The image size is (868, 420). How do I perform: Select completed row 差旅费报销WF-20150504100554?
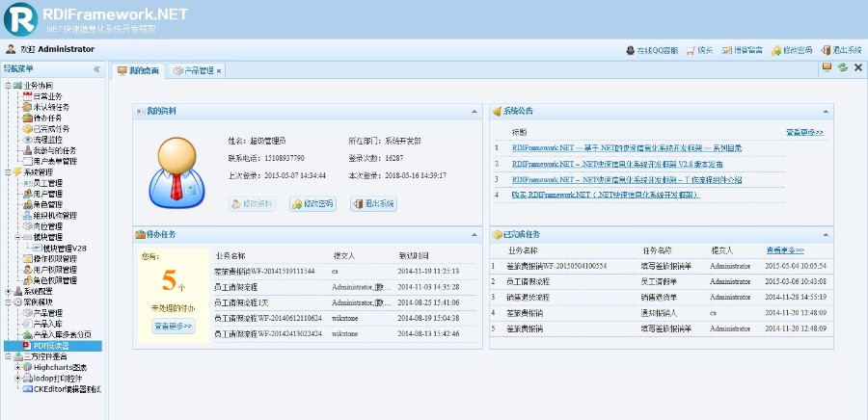pos(660,267)
